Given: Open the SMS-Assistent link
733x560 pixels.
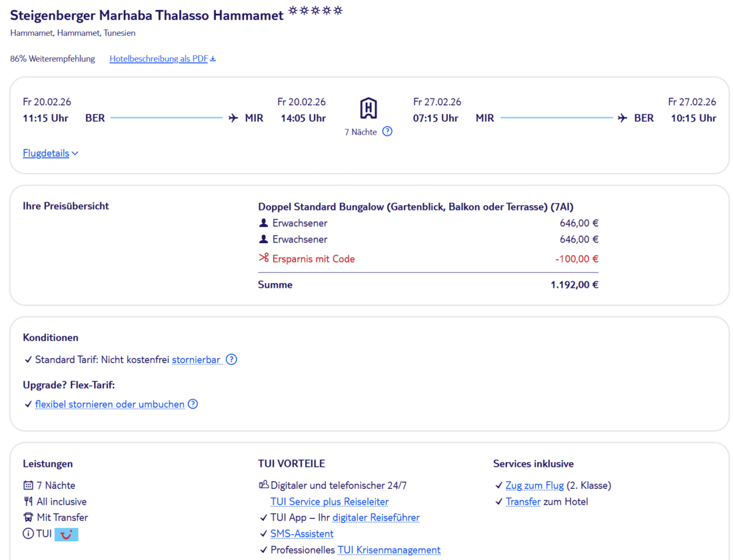Looking at the screenshot, I should (302, 534).
